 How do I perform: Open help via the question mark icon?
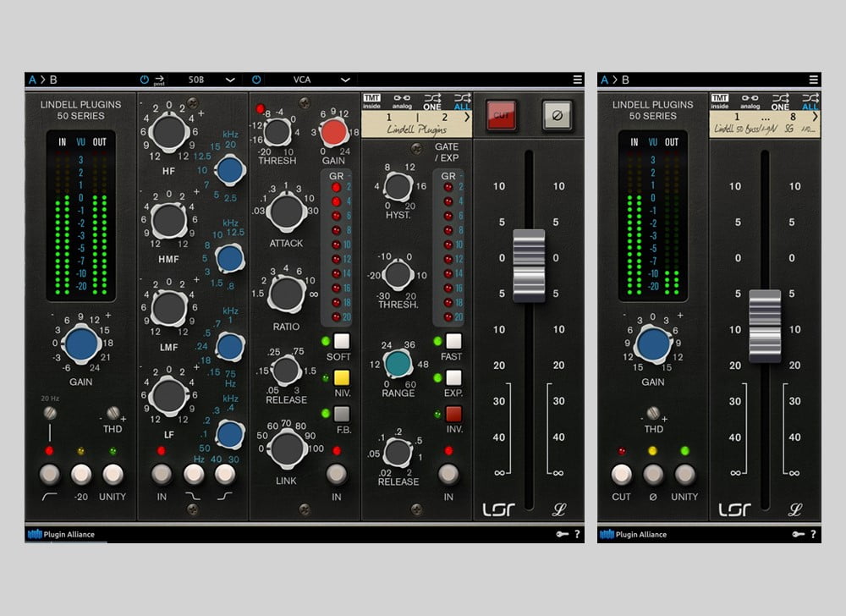coord(577,533)
